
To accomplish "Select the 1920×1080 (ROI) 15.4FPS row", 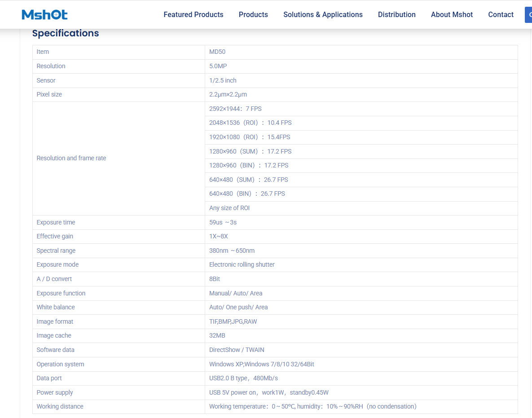I will point(361,137).
